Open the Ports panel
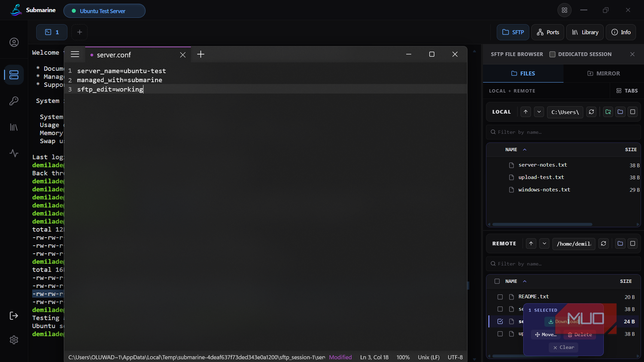The height and width of the screenshot is (362, 644). (548, 32)
